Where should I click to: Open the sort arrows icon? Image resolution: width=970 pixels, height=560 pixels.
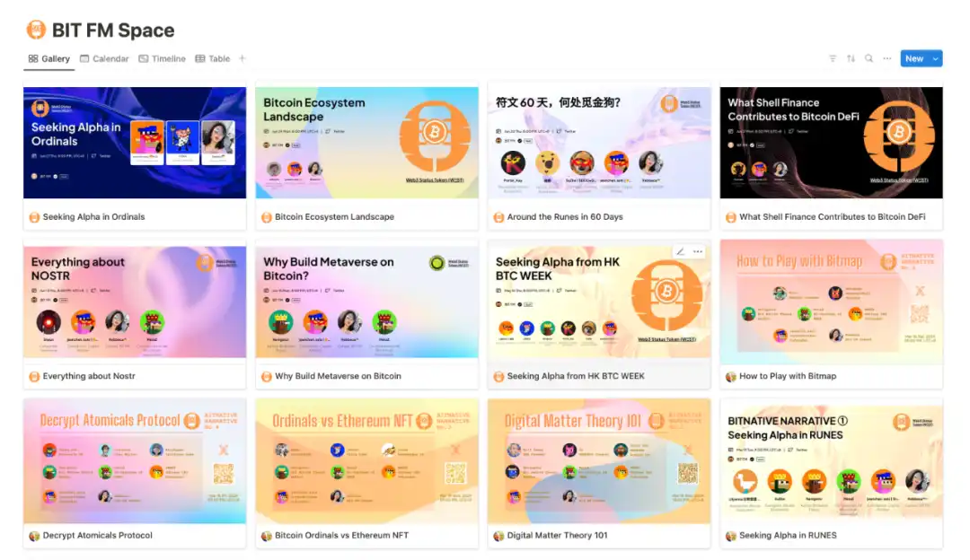point(851,58)
